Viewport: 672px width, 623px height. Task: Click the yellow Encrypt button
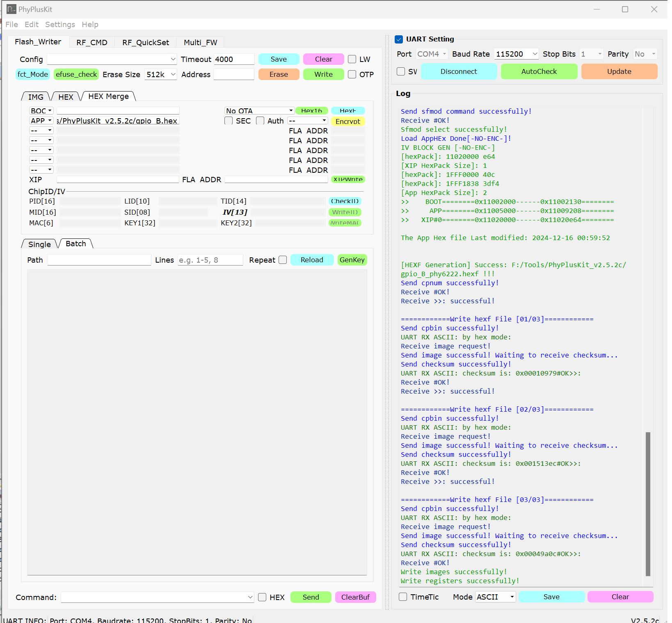tap(347, 121)
